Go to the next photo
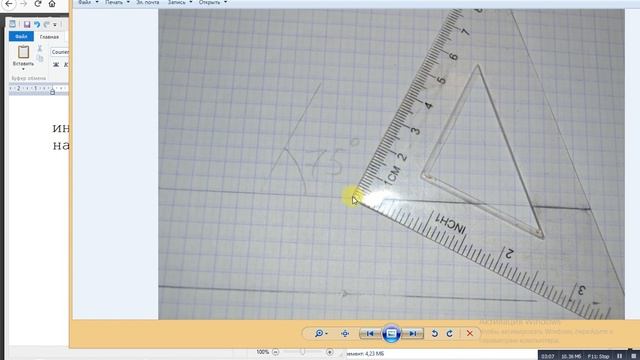640x360 pixels. tap(413, 333)
